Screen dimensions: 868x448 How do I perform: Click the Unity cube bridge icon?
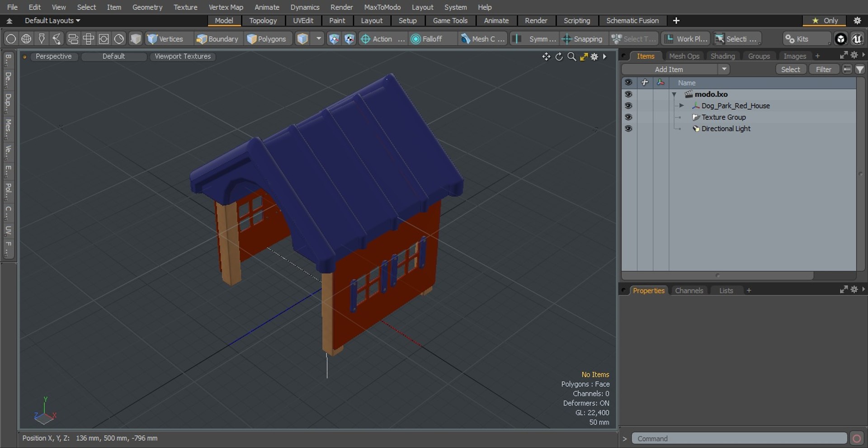(840, 39)
